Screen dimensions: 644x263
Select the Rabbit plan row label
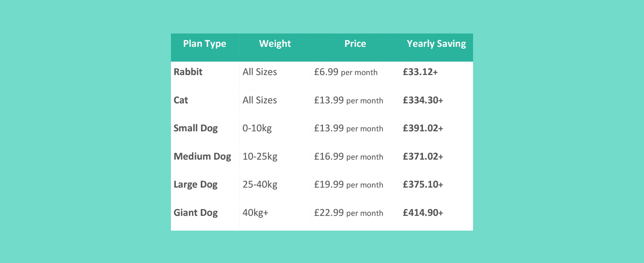(x=188, y=72)
